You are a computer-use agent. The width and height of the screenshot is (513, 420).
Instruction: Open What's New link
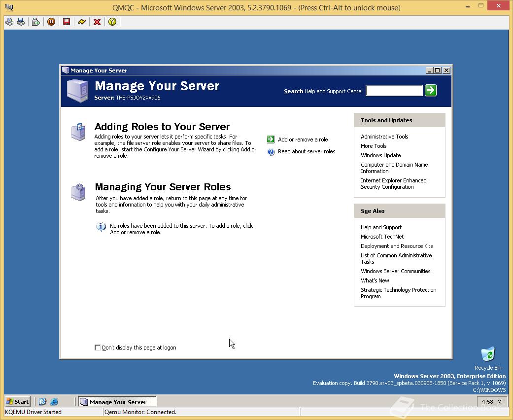[x=375, y=280]
